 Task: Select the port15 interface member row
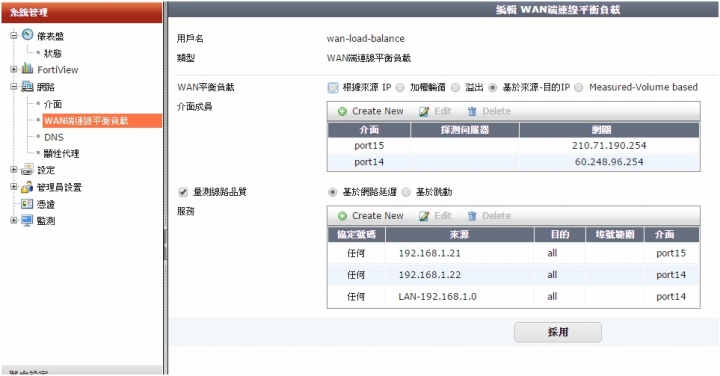(x=513, y=146)
